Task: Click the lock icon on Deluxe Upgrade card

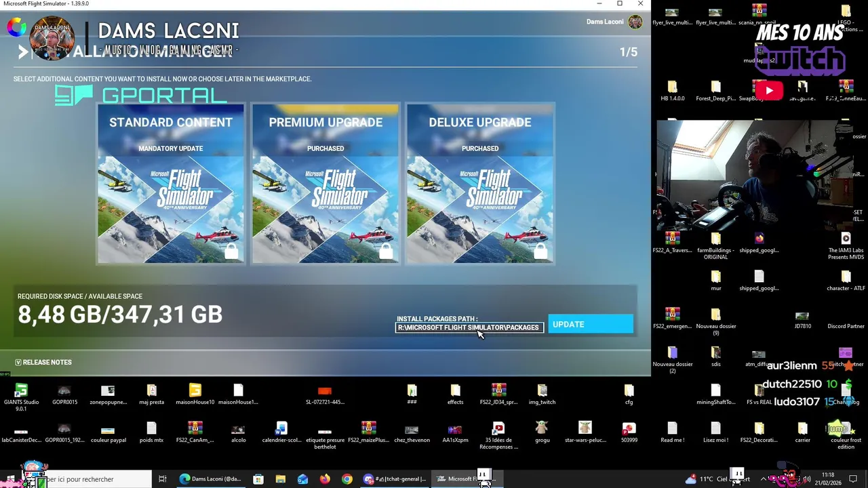Action: (540, 251)
